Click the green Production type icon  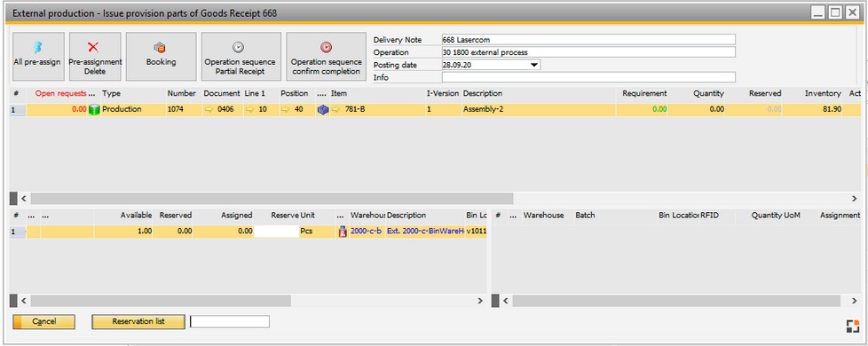coord(95,110)
